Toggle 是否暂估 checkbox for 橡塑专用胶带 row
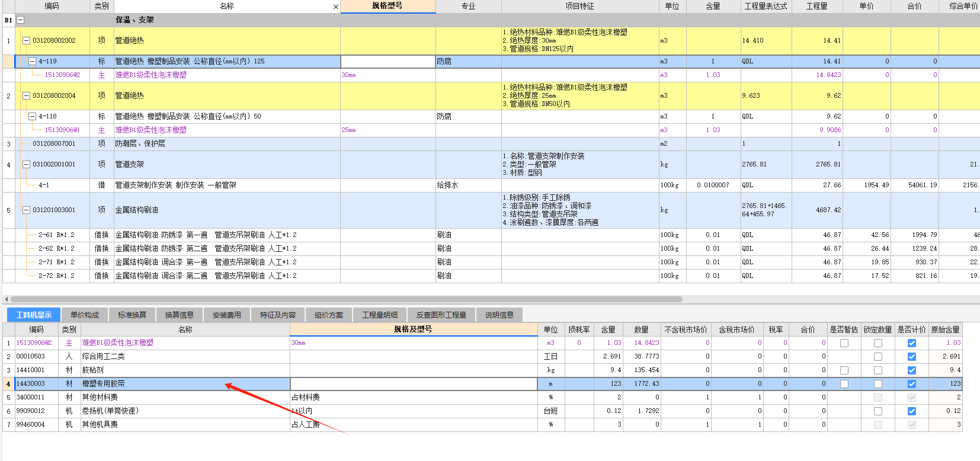 (844, 384)
